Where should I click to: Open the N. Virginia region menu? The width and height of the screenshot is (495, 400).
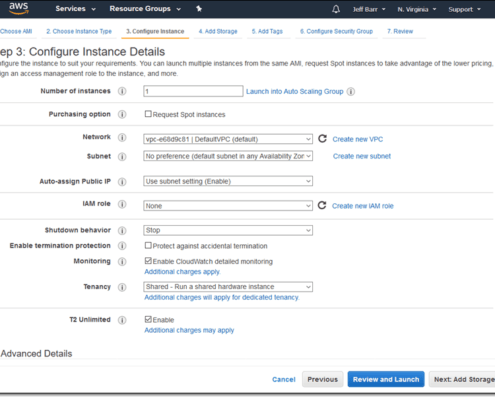click(x=417, y=9)
